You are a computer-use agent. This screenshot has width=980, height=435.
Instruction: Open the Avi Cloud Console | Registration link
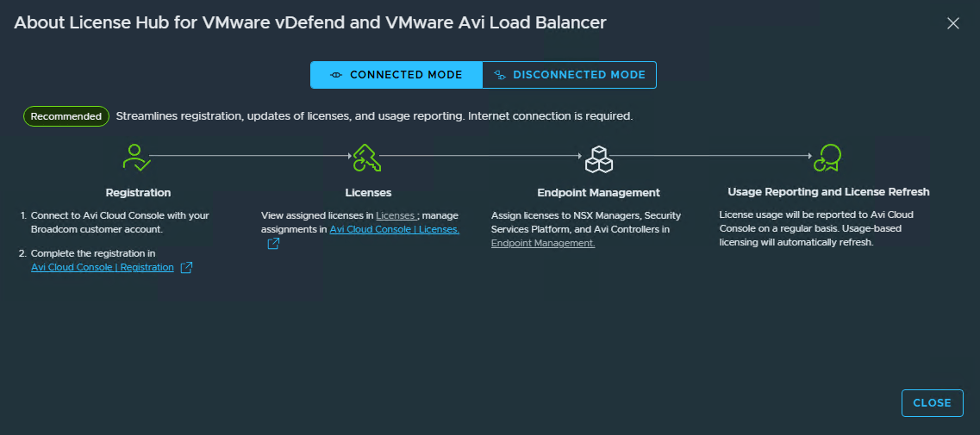(103, 268)
